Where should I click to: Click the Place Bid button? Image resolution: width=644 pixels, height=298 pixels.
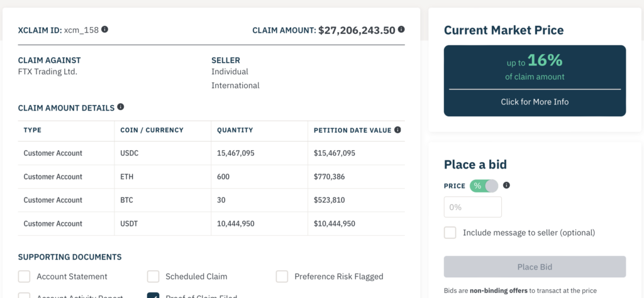(x=535, y=267)
